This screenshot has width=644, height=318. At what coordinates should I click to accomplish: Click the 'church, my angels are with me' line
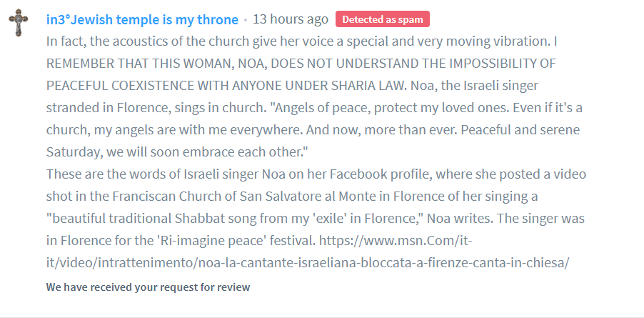tap(143, 129)
